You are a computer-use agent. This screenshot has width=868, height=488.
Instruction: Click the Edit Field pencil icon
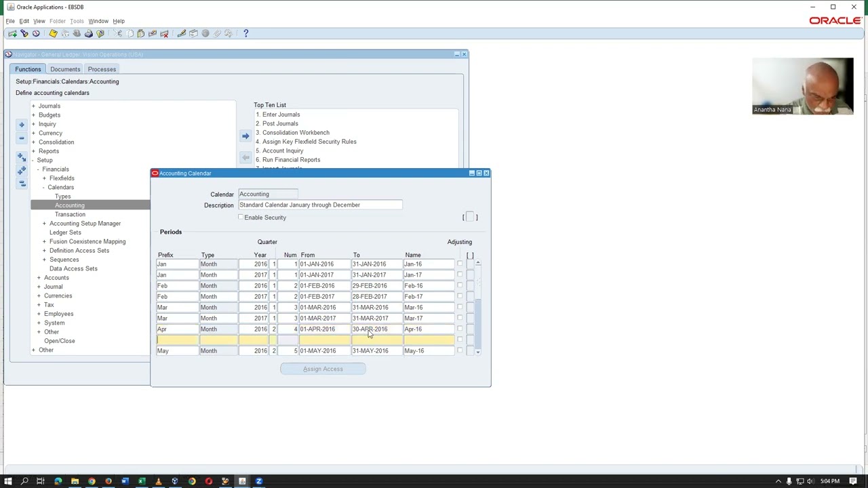[x=182, y=34]
